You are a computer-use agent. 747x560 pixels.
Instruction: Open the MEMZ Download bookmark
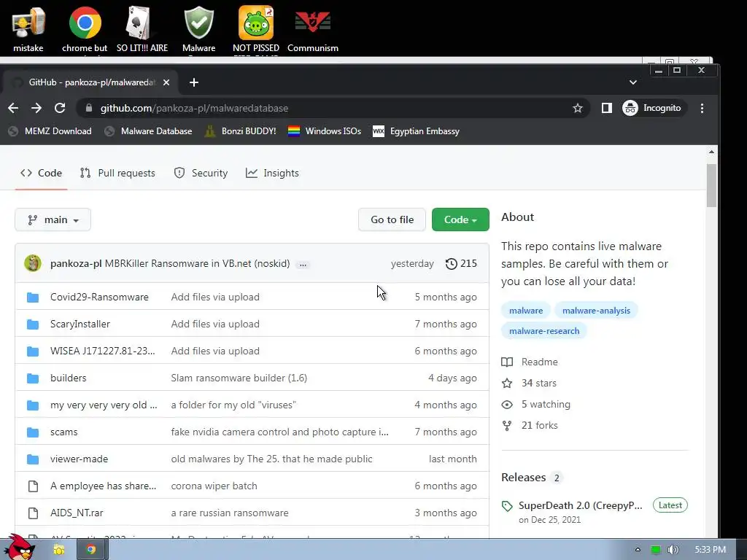pos(50,131)
